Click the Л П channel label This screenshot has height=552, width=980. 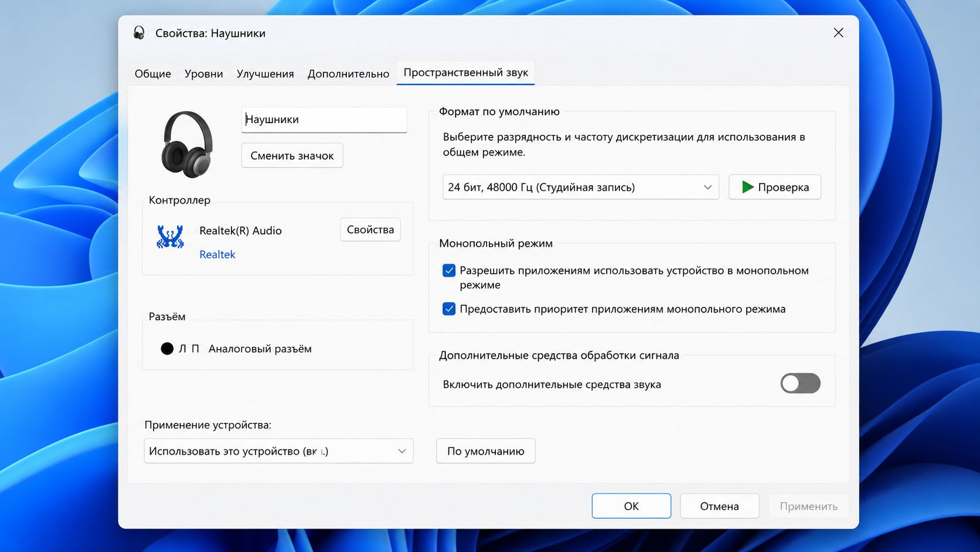189,348
